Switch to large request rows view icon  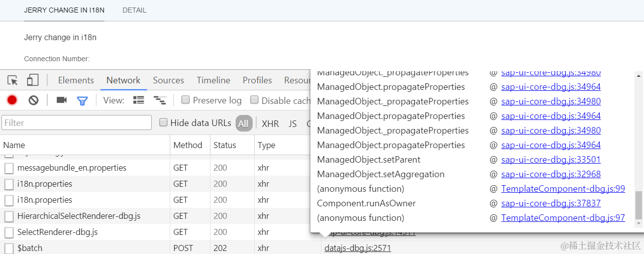pyautogui.click(x=139, y=100)
